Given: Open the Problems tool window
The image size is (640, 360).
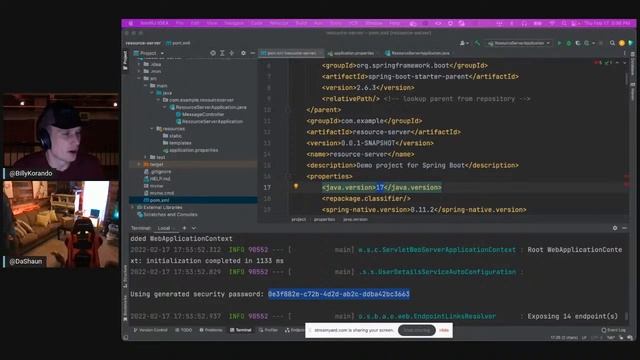Looking at the screenshot, I should coord(211,330).
